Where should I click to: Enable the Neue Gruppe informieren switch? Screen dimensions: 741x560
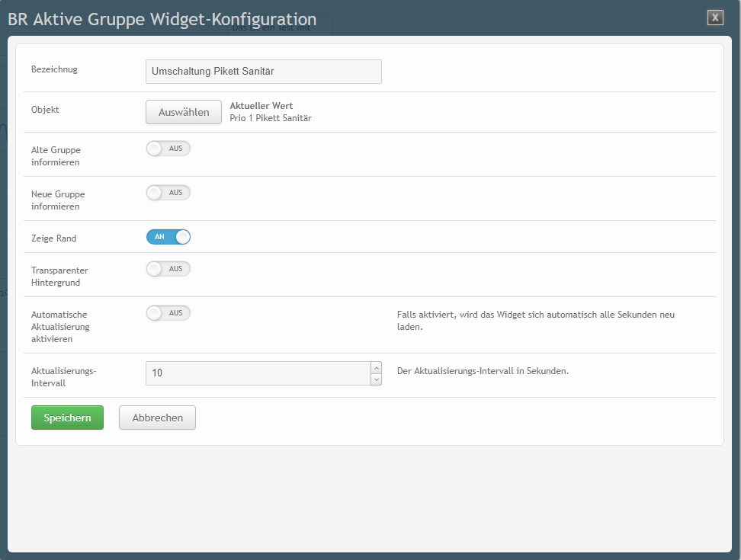pyautogui.click(x=168, y=193)
